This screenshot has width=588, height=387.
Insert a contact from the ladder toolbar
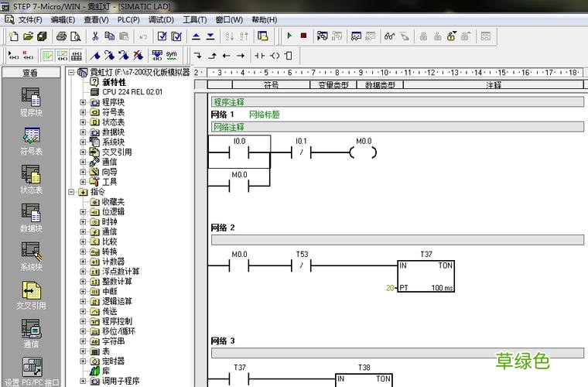[x=259, y=56]
